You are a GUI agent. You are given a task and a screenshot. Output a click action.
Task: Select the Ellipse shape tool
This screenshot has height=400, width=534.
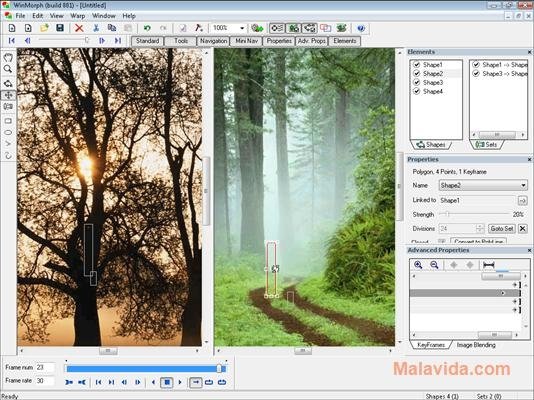8,132
